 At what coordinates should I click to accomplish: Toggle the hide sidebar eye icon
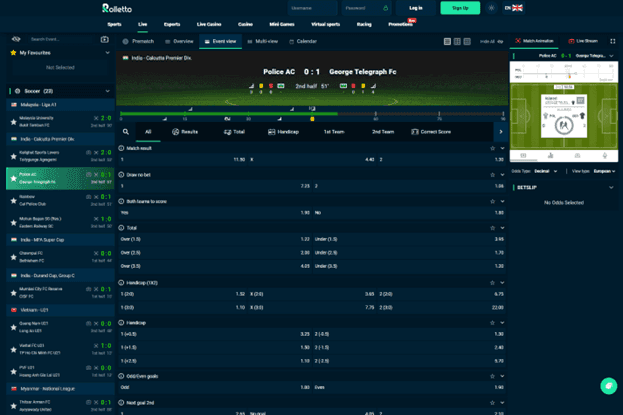(x=16, y=39)
